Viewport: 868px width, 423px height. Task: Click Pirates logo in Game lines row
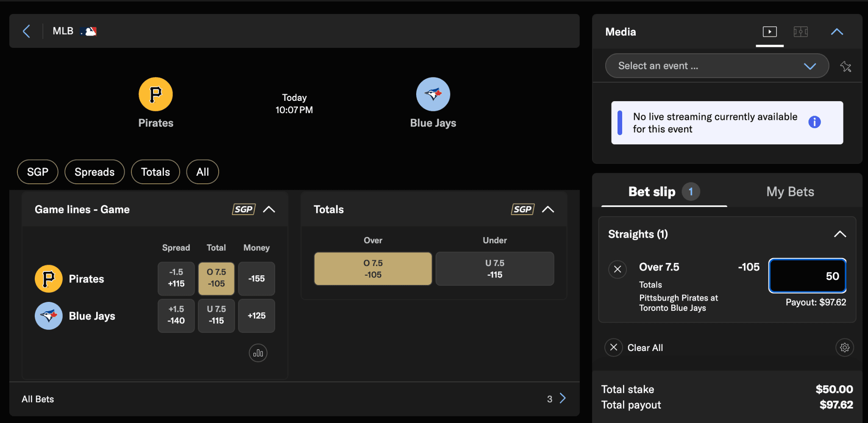[x=49, y=279]
